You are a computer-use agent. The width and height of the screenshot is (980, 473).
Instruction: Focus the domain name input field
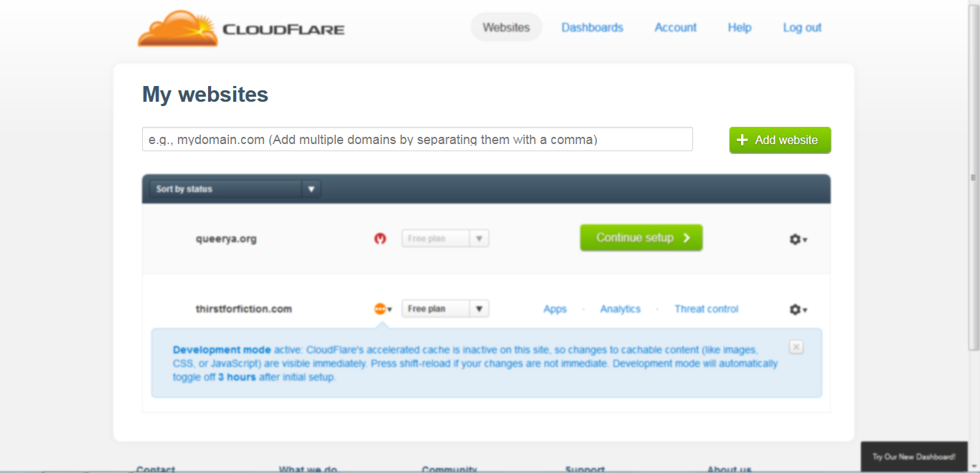(418, 139)
